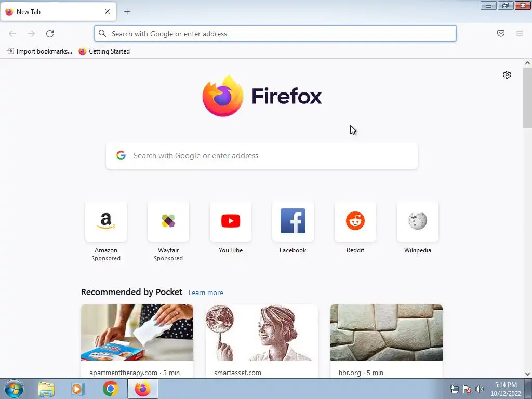Image resolution: width=532 pixels, height=399 pixels.
Task: Click Learn more link beside Pocket heading
Action: [x=206, y=293]
